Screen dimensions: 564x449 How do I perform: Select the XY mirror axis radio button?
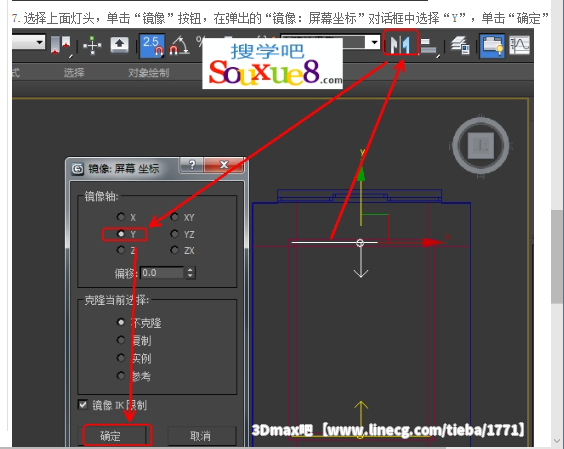point(174,217)
